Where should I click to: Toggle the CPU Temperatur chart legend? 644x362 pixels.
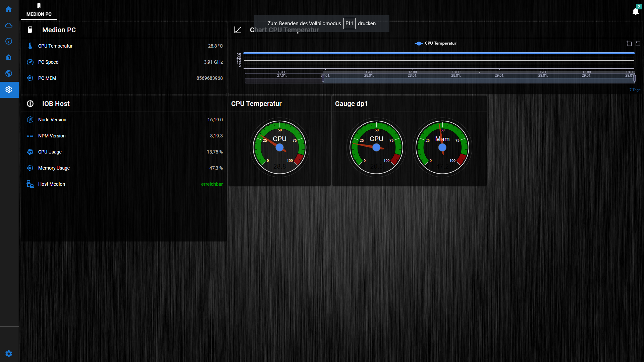(x=435, y=43)
